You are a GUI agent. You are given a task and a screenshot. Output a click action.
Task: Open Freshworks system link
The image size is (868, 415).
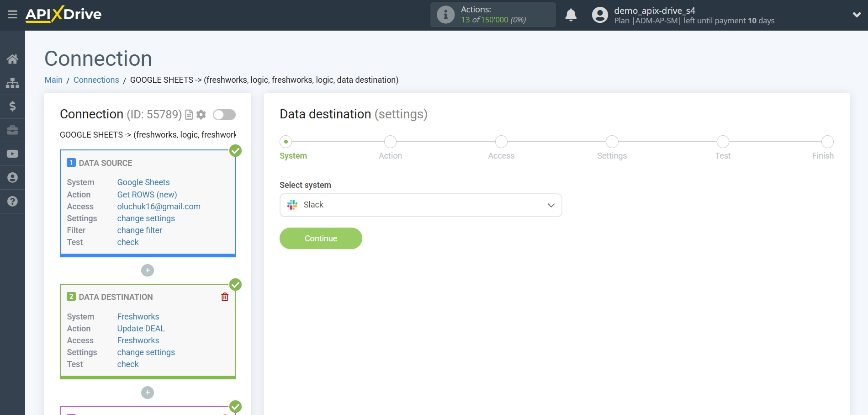pos(138,317)
